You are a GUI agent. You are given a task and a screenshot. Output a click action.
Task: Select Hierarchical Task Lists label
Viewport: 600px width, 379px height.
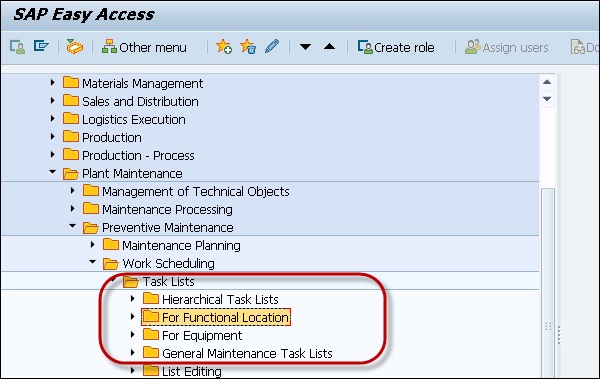[220, 299]
